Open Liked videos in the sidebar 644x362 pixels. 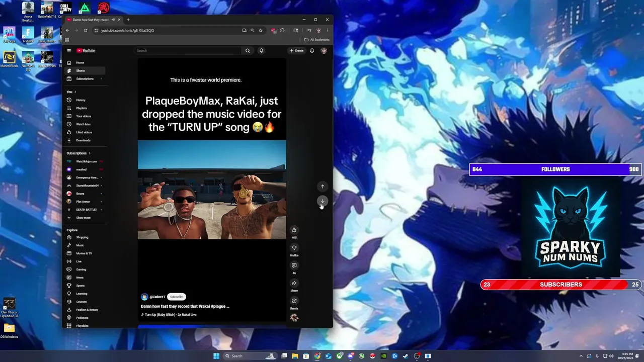pyautogui.click(x=86, y=132)
